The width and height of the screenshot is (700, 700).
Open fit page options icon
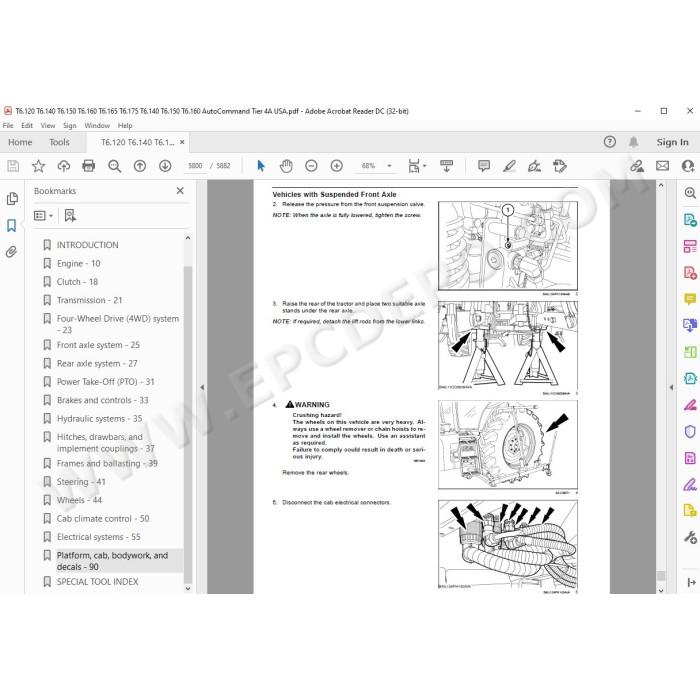coord(414,166)
